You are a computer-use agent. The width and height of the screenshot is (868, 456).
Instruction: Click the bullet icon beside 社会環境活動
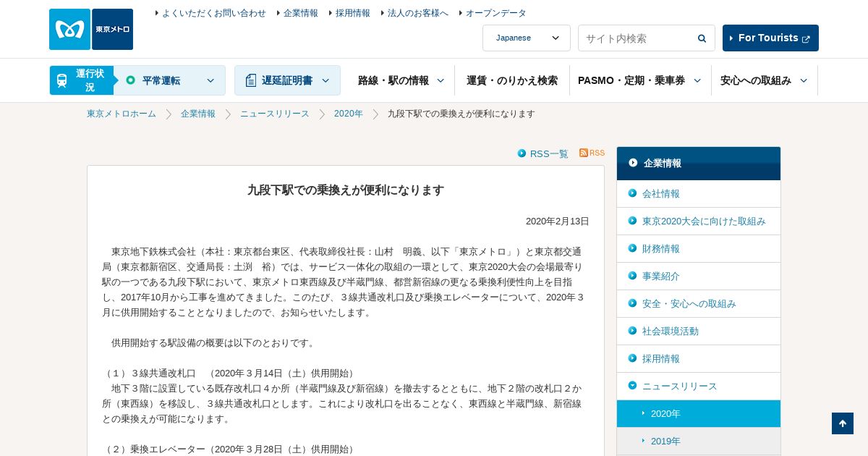click(x=633, y=331)
